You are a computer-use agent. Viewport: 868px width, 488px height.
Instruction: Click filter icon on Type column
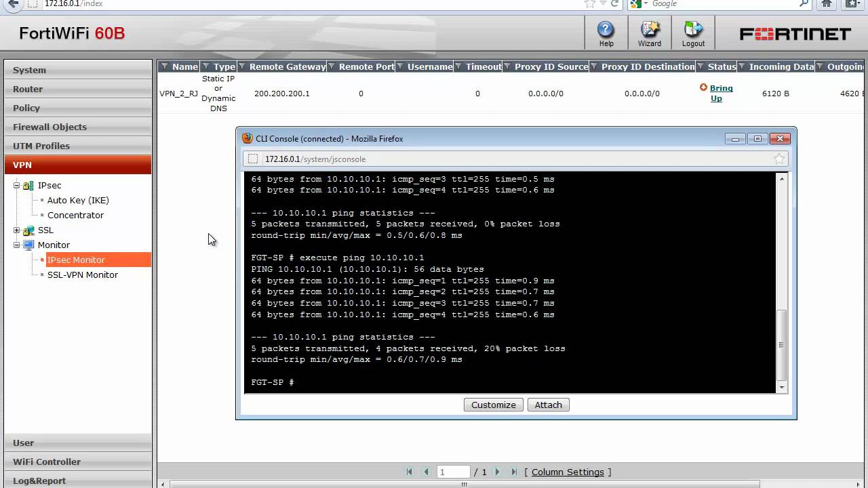coord(205,66)
